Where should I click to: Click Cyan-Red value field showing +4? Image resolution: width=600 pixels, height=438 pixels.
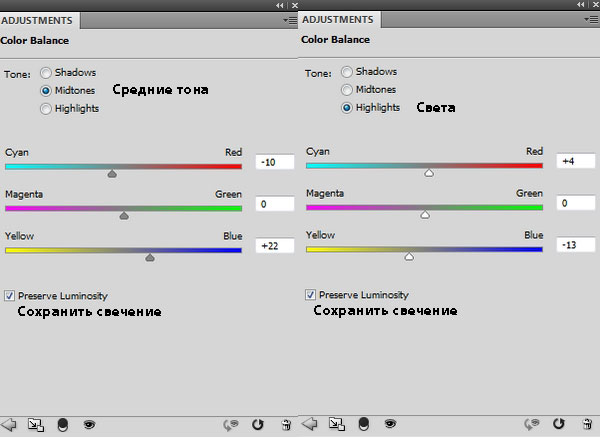point(576,161)
